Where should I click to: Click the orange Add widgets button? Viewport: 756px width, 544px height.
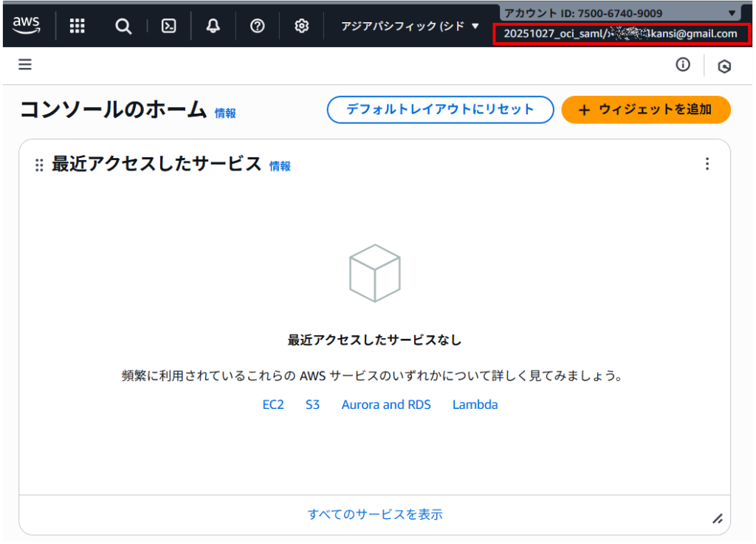tap(646, 109)
